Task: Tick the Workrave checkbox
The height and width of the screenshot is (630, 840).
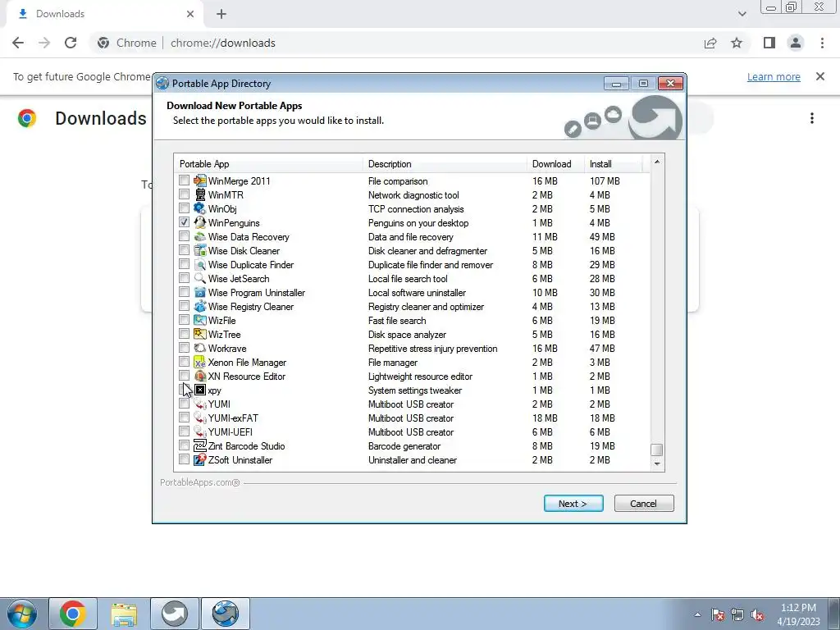Action: coord(185,347)
